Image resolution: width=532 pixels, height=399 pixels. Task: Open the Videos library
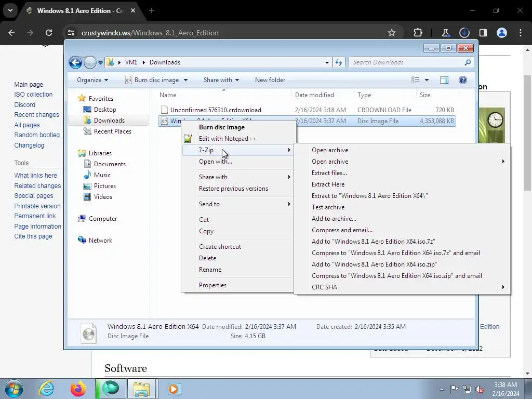(103, 197)
